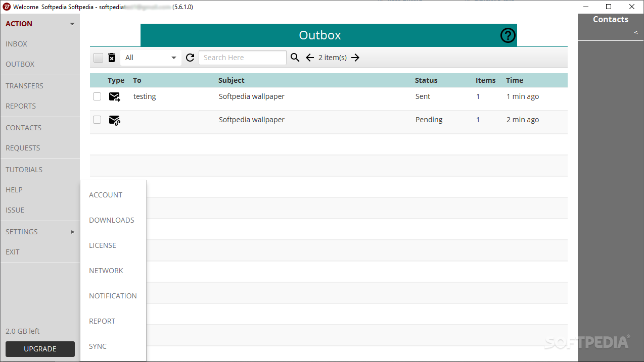The height and width of the screenshot is (362, 644).
Task: Select DOWNLOADS in settings submenu
Action: [112, 220]
